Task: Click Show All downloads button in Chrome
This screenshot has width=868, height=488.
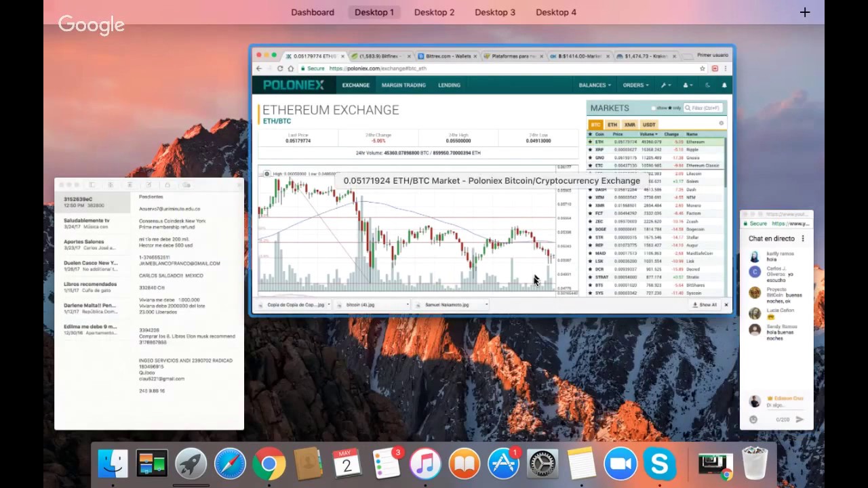Action: point(705,305)
